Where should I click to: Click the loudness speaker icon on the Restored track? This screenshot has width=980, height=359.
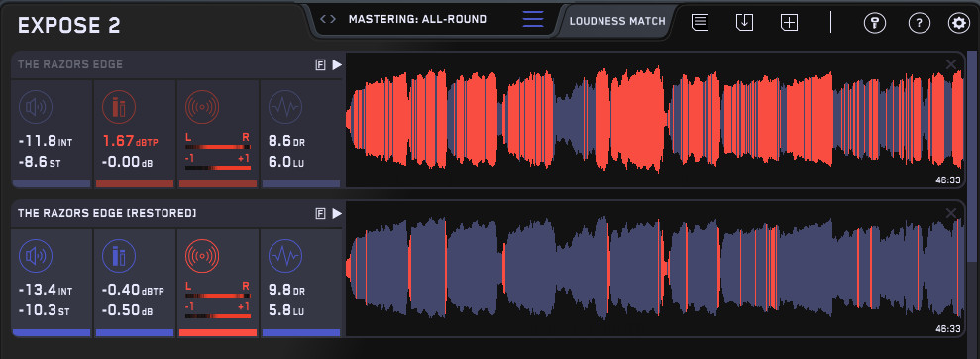(36, 257)
